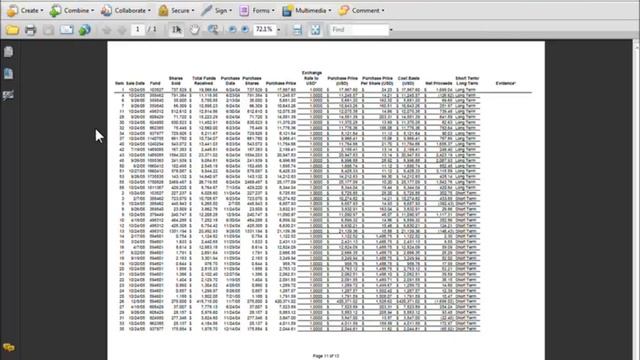
Task: Choose the Select tool cursor icon
Action: (176, 30)
